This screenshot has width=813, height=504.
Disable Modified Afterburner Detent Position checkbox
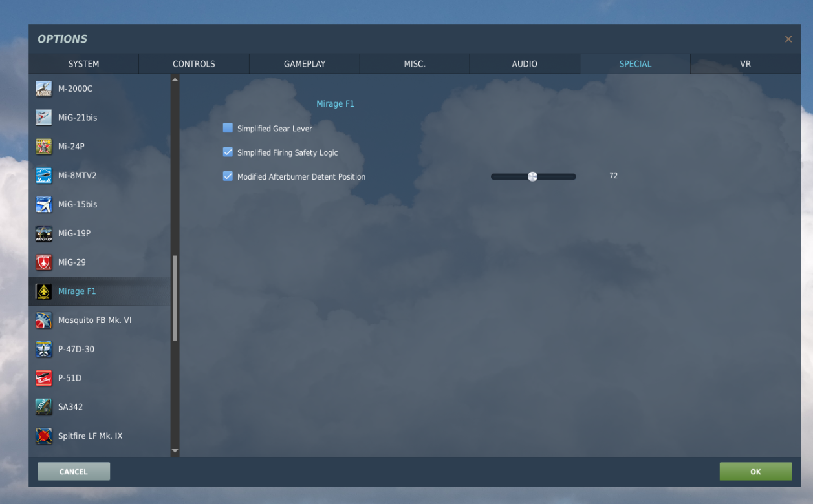tap(228, 176)
